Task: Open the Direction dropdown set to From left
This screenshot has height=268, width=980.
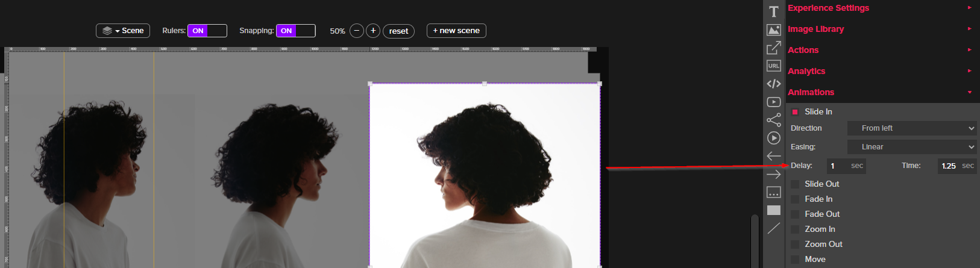Action: 912,128
